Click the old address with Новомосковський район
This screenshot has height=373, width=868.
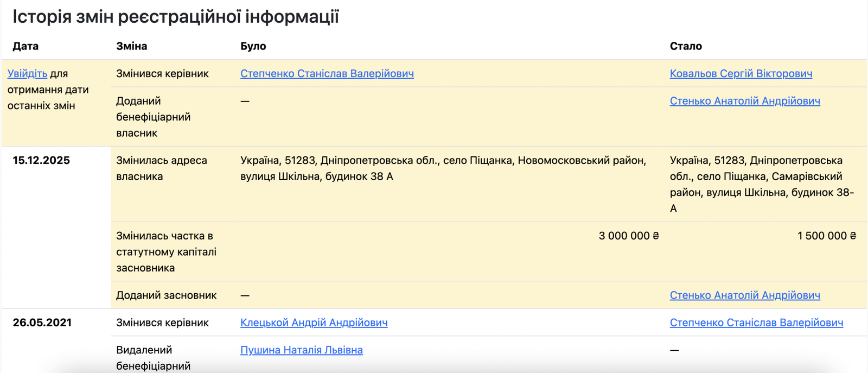click(443, 168)
